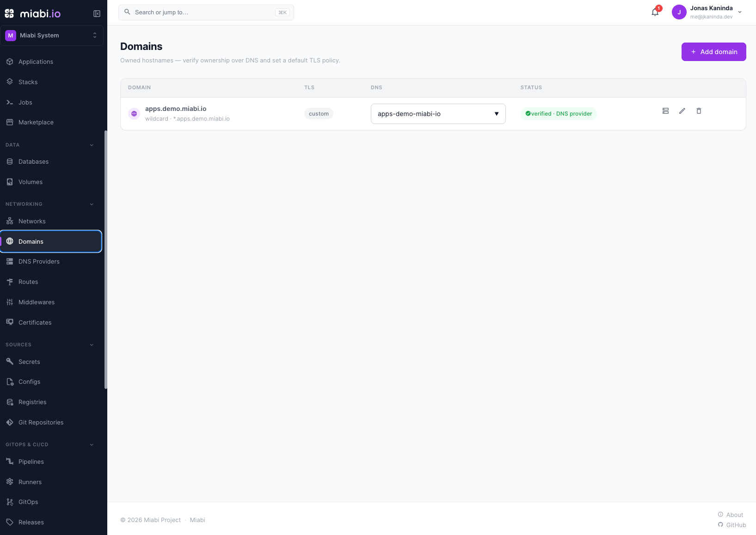The width and height of the screenshot is (756, 535).
Task: Open the GitHub link
Action: [x=732, y=525]
